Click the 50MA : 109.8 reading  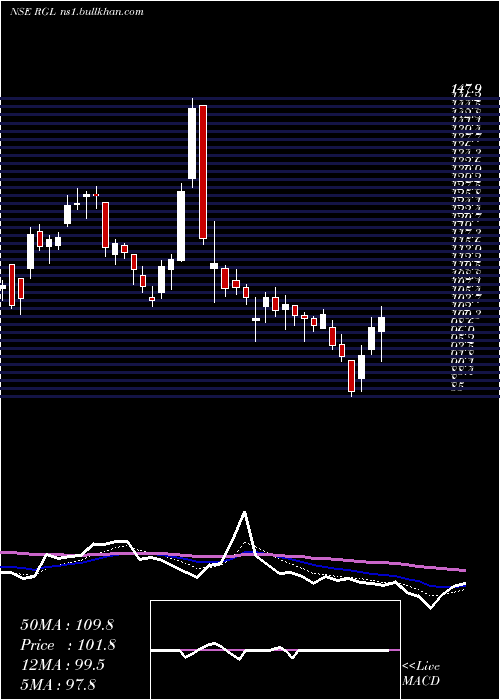(67, 625)
